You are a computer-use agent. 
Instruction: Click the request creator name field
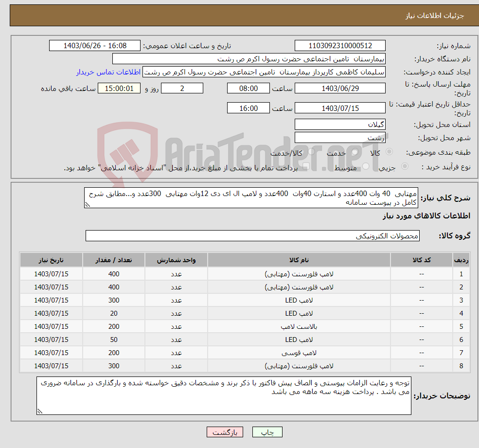(x=264, y=72)
